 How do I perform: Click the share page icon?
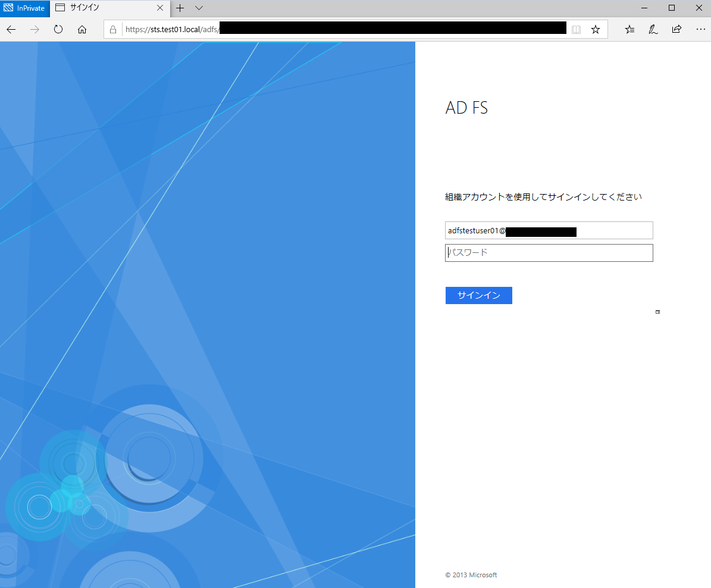[x=676, y=30]
